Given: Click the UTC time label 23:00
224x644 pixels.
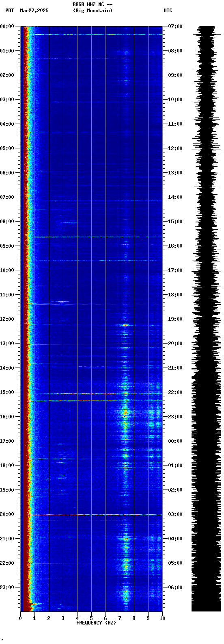Looking at the screenshot, I should [x=175, y=417].
